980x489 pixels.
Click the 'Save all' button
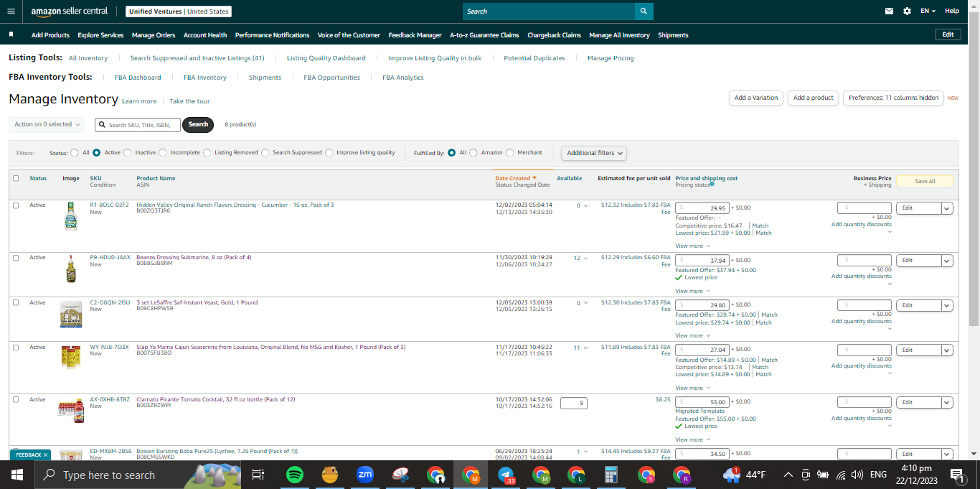(925, 181)
